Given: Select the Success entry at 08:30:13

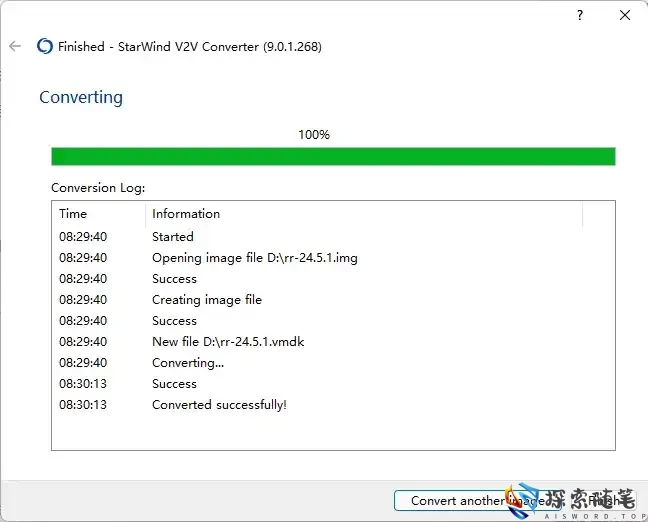Looking at the screenshot, I should click(x=174, y=384).
